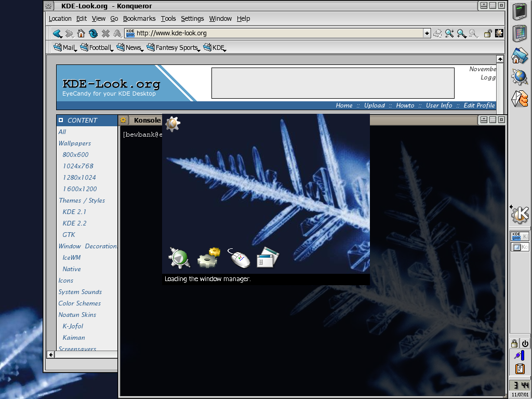
Task: Open Home folder from the panel
Action: coord(520,55)
